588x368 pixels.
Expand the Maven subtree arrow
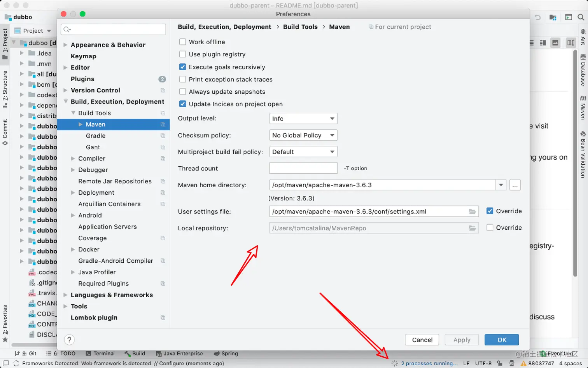coord(80,124)
